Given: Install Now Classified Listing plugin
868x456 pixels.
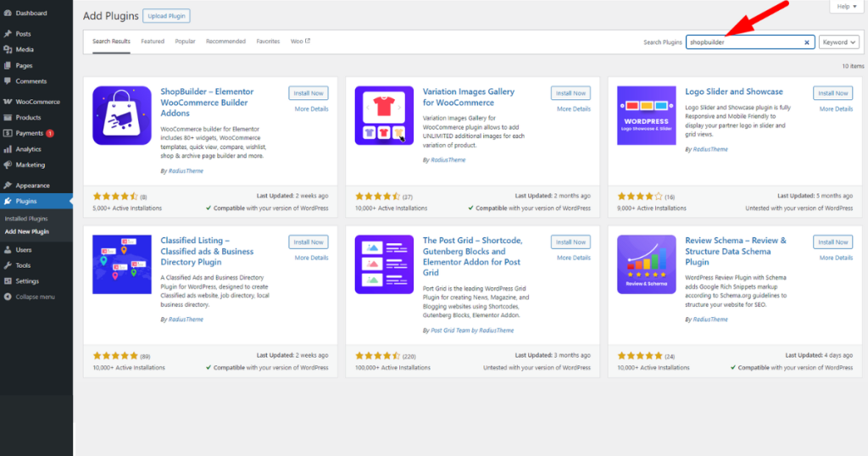Looking at the screenshot, I should point(309,242).
